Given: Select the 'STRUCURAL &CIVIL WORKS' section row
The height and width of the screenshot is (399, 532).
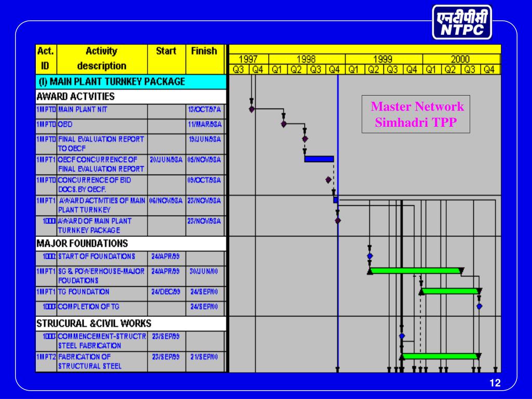Looking at the screenshot, I should point(131,324).
